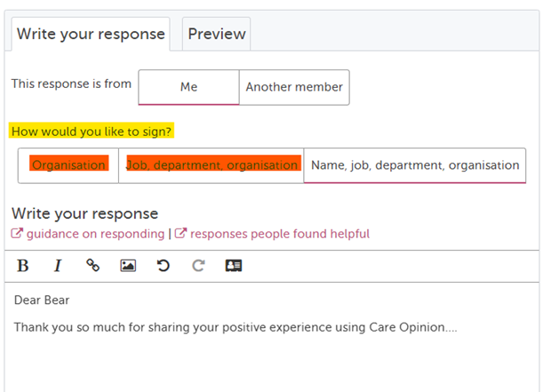Sign as Organisation only

(68, 165)
